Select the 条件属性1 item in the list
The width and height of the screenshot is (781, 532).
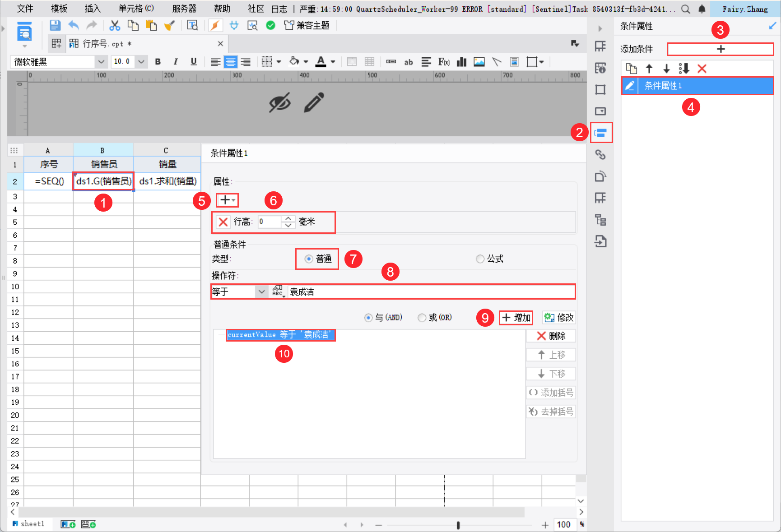pyautogui.click(x=697, y=86)
